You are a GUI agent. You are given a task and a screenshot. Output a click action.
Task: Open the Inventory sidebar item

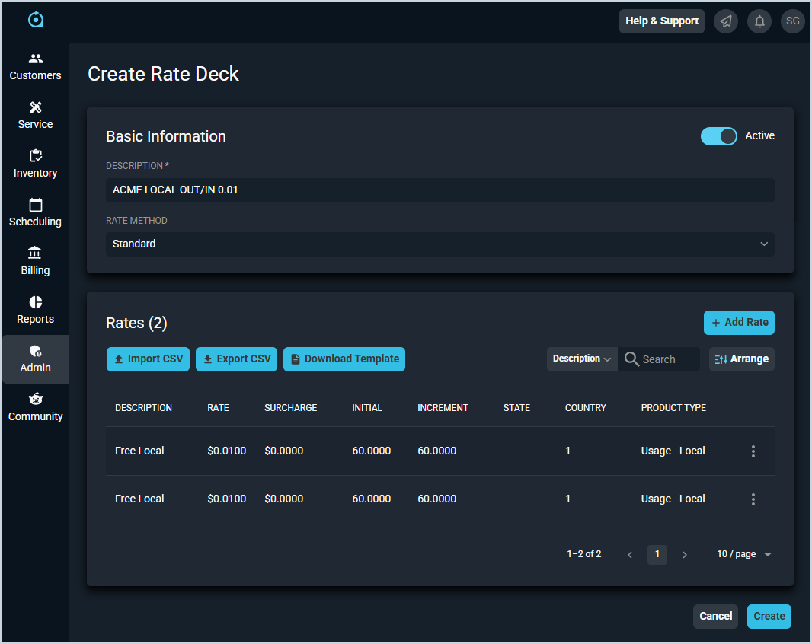click(35, 164)
